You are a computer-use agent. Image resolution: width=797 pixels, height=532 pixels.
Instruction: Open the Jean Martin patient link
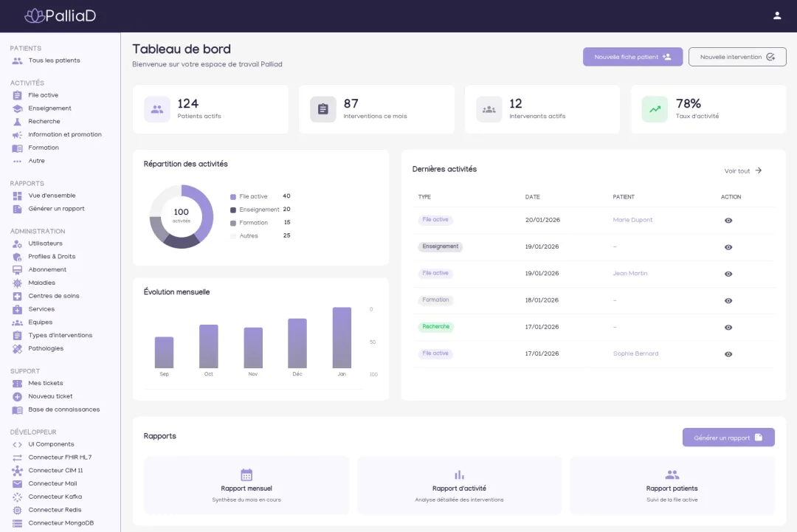(x=629, y=273)
